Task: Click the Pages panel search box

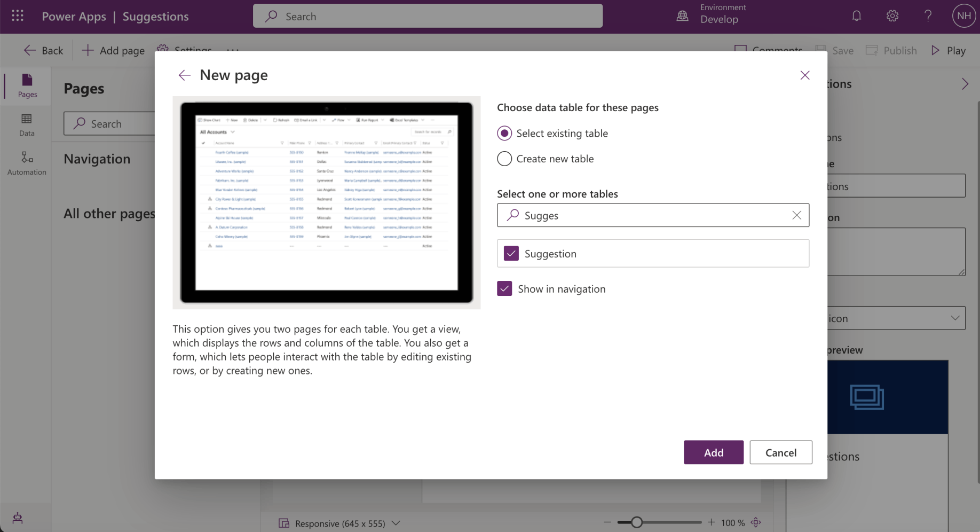Action: coord(109,123)
